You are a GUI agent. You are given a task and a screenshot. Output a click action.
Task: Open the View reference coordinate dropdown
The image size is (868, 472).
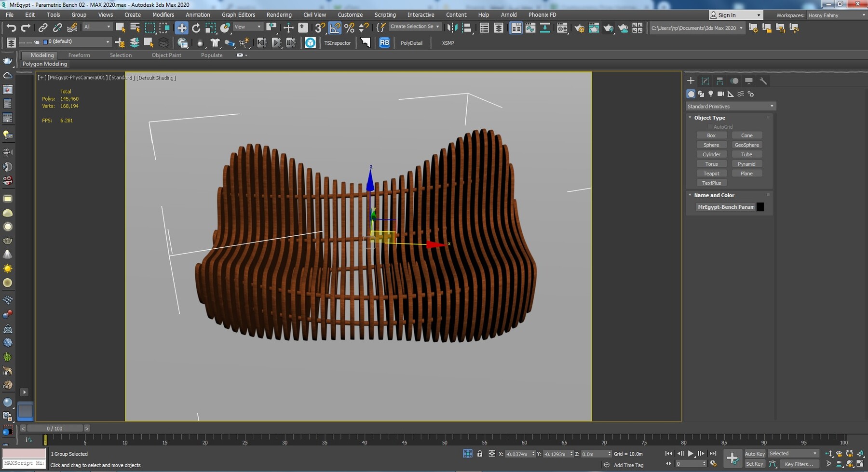pos(248,27)
